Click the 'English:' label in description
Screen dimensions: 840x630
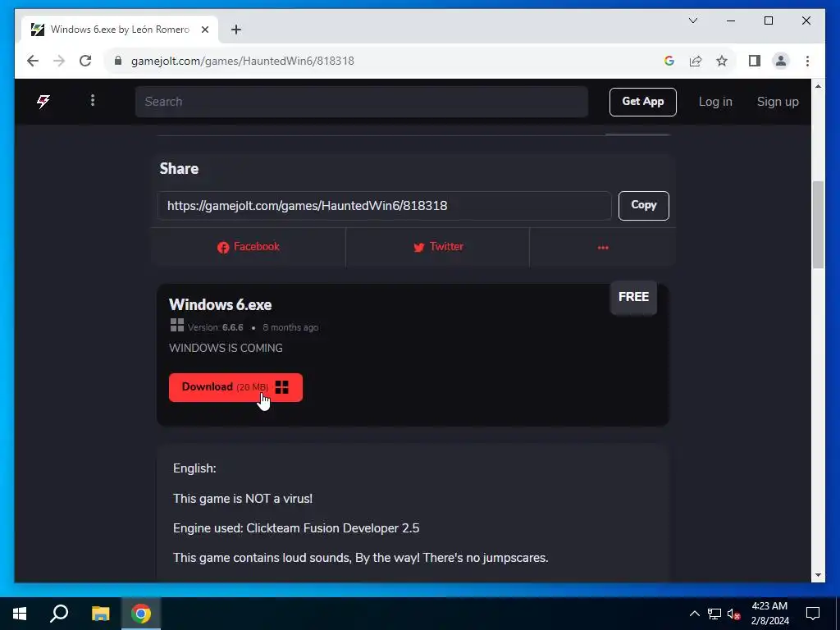coord(194,468)
